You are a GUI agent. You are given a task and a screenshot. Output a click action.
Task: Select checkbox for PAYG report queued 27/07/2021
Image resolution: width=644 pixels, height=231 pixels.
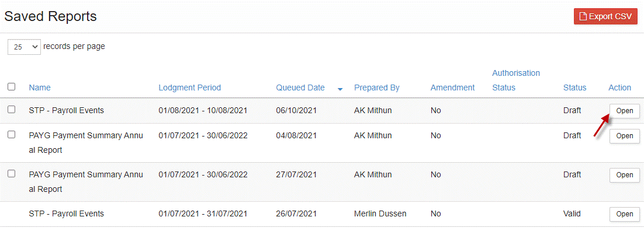click(x=12, y=174)
